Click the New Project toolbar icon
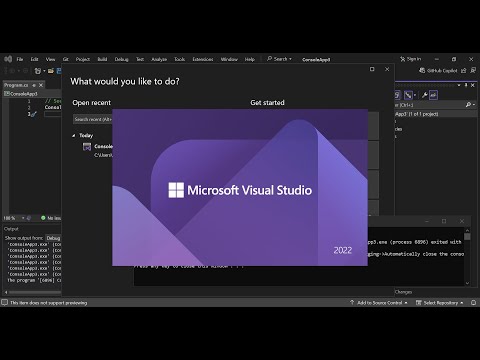Image resolution: width=480 pixels, height=360 pixels. [x=37, y=71]
